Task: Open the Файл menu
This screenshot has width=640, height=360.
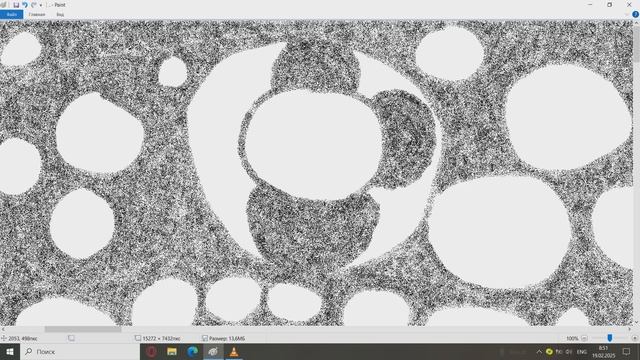Action: tap(11, 14)
